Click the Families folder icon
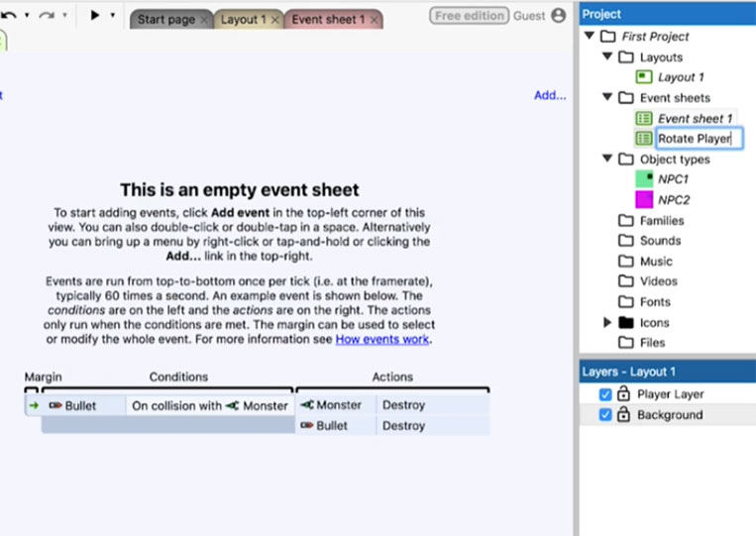756x536 pixels. click(x=626, y=220)
